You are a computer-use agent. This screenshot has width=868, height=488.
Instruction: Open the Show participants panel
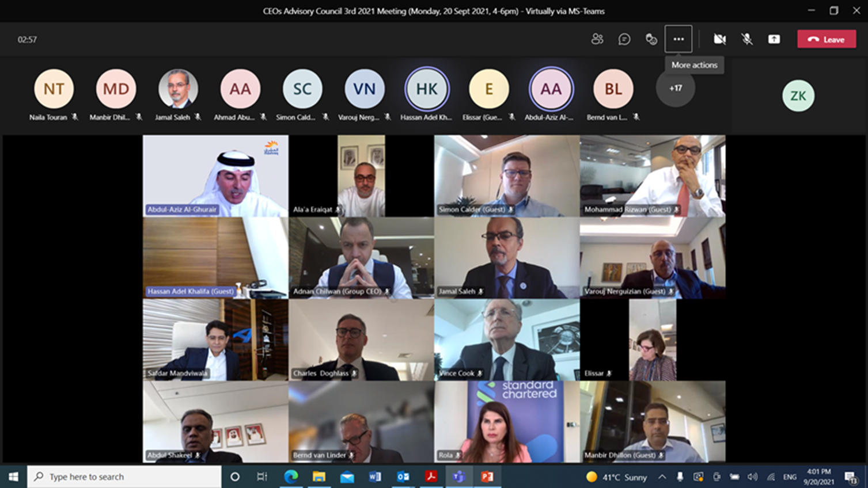[x=597, y=39]
